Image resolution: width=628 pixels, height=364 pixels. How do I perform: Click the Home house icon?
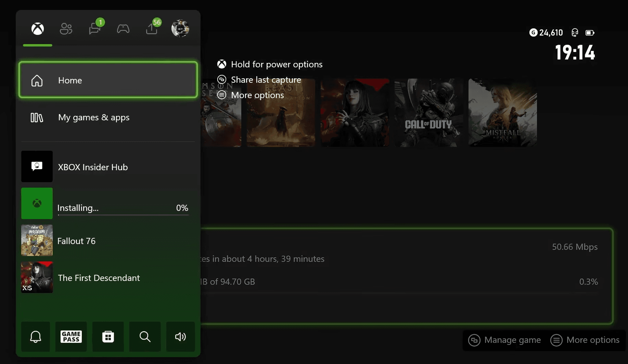[37, 81]
